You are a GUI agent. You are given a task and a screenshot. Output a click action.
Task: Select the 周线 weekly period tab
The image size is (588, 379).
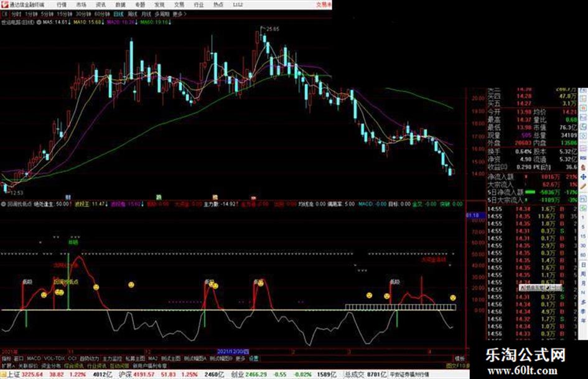[133, 14]
